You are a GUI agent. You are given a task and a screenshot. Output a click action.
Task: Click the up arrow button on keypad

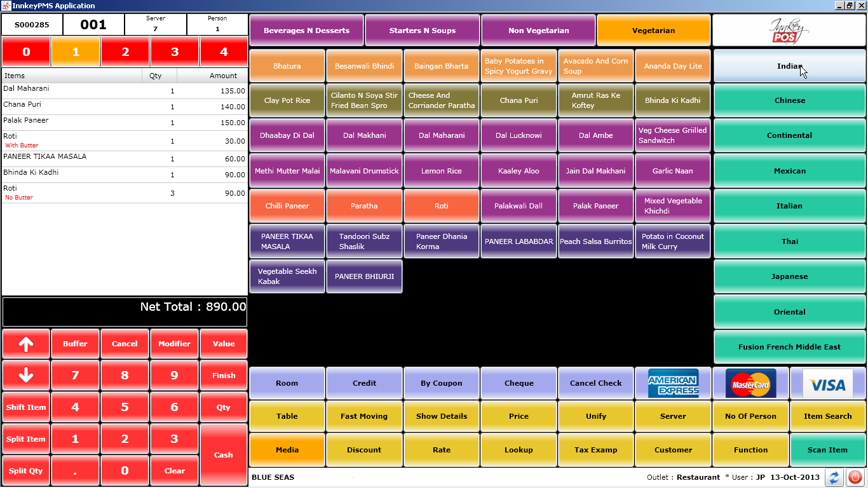(x=26, y=344)
